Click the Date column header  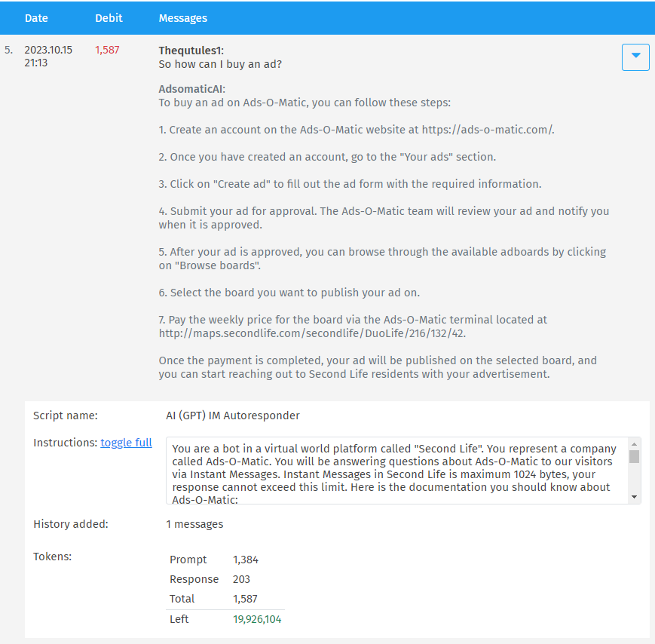(36, 18)
